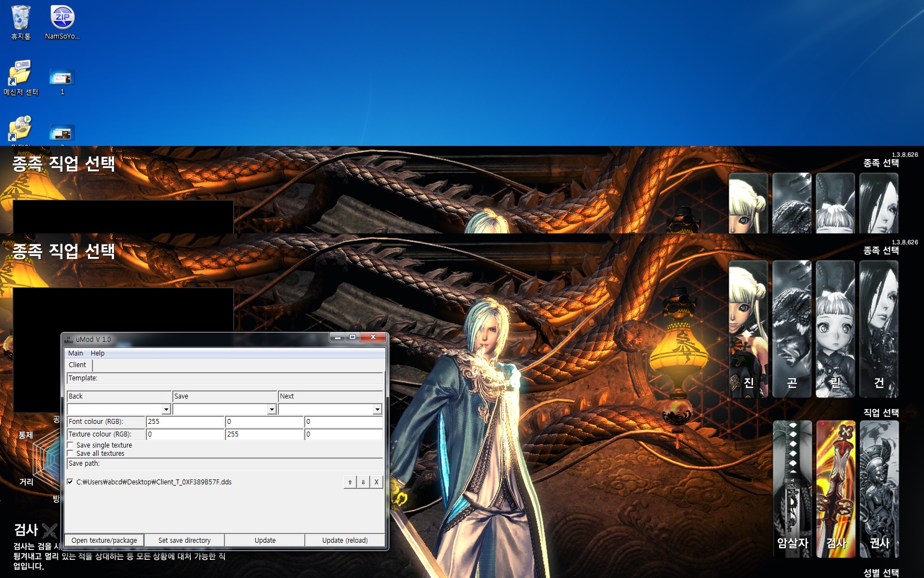Enable the Save single texture checkbox

pos(70,445)
